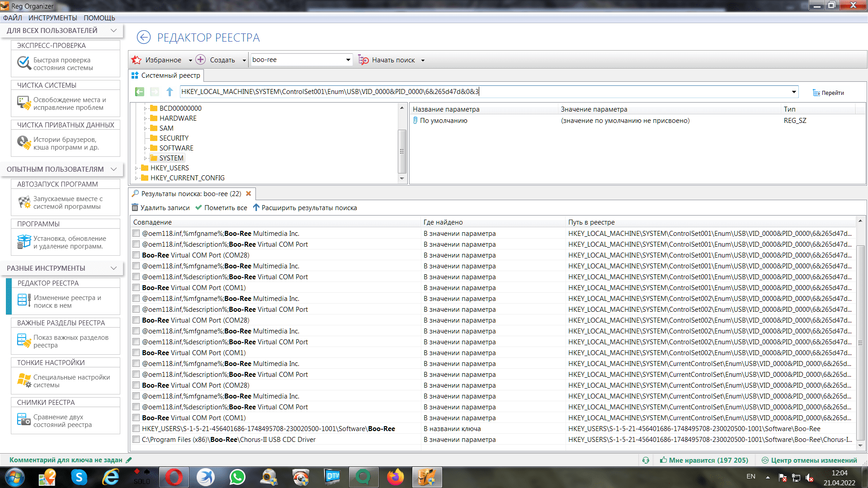The width and height of the screenshot is (868, 488).
Task: Check the C:\Program Files (x86)\Boo-Ree\Chorus-II row
Action: pyautogui.click(x=136, y=439)
